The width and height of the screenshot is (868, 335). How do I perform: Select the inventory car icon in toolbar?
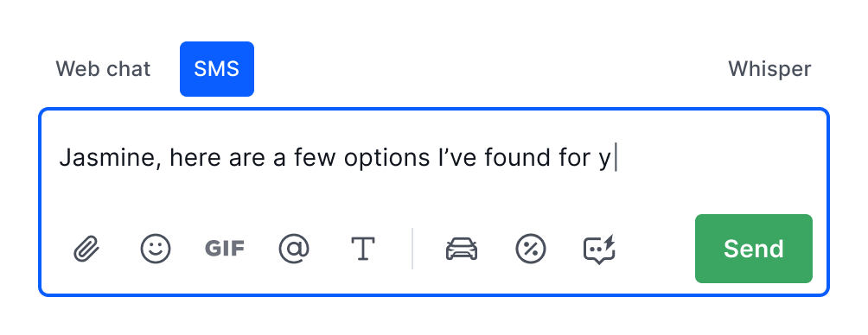[x=462, y=249]
